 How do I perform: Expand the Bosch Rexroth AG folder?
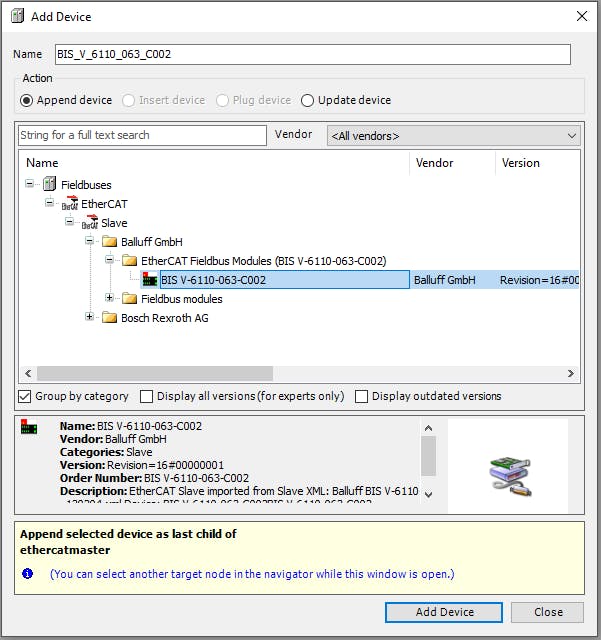coord(89,316)
